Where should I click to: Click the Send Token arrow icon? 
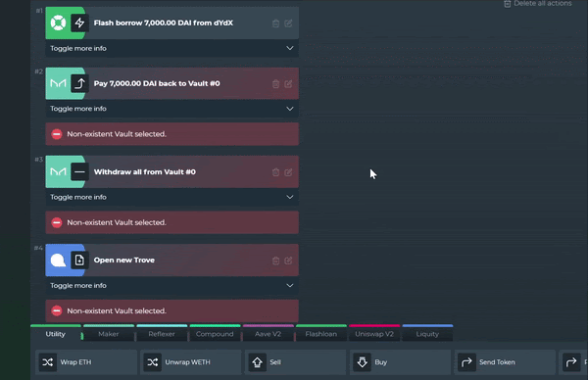[x=466, y=362]
